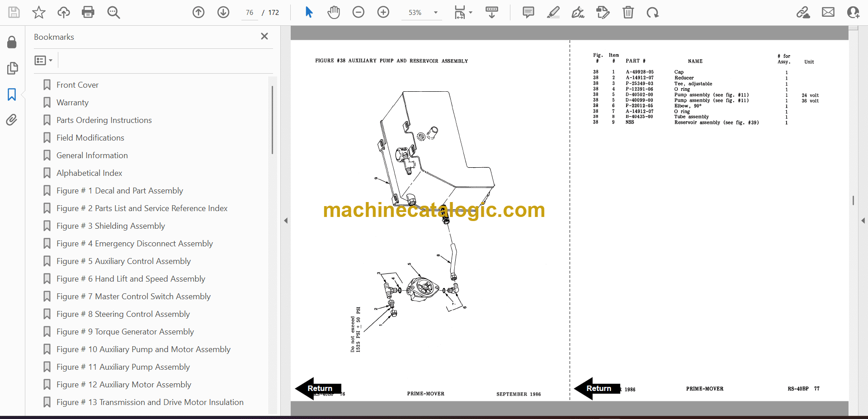Select Figure # 5 Auxiliary Control Assembly
Image resolution: width=868 pixels, height=419 pixels.
pos(123,261)
